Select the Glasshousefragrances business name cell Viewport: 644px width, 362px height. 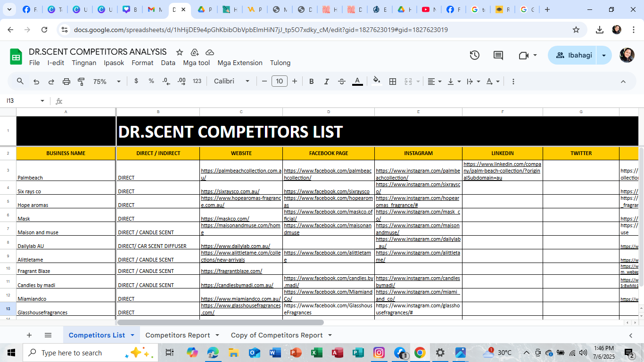point(66,309)
